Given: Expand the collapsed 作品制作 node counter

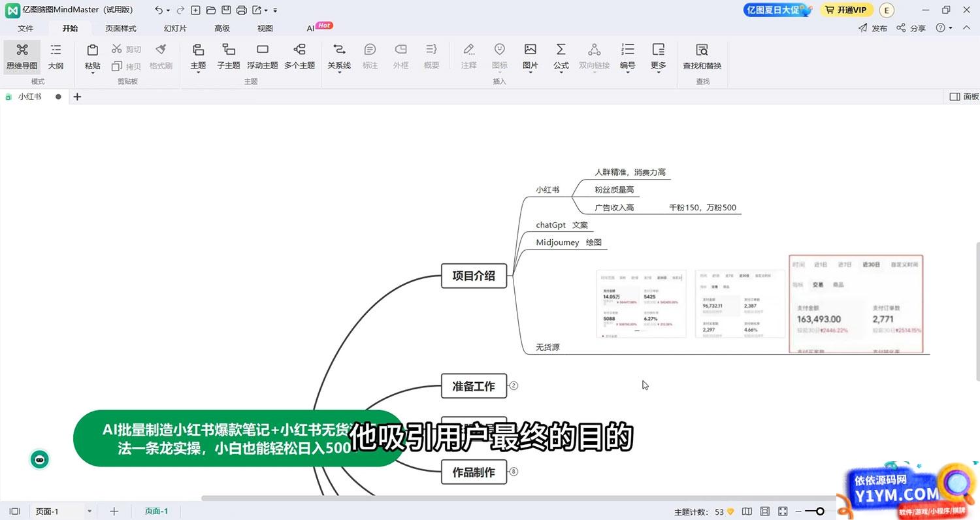Looking at the screenshot, I should pos(514,471).
